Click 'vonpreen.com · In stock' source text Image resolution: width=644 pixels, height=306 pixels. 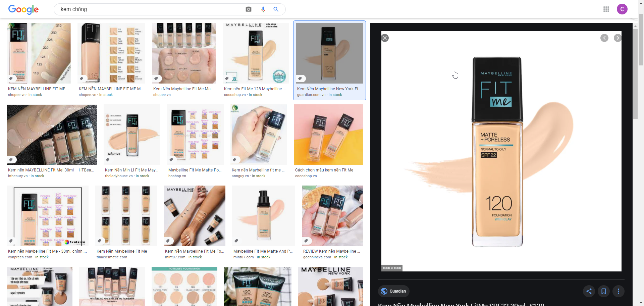(29, 257)
